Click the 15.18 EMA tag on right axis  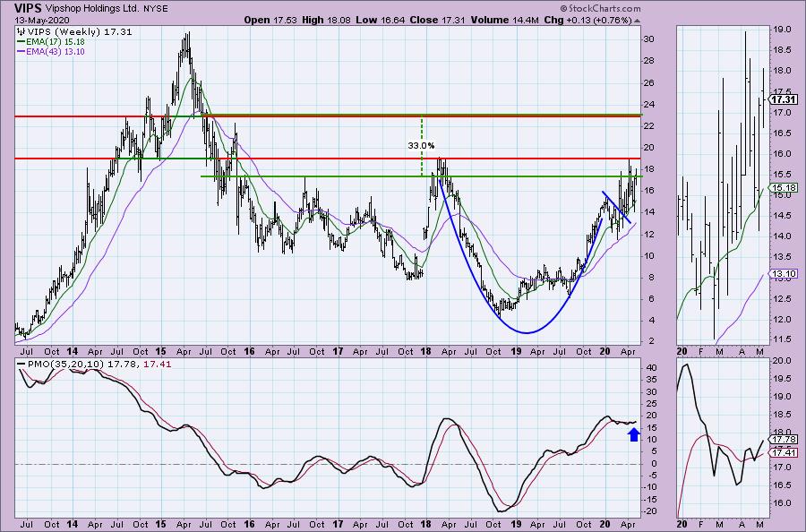coord(784,187)
